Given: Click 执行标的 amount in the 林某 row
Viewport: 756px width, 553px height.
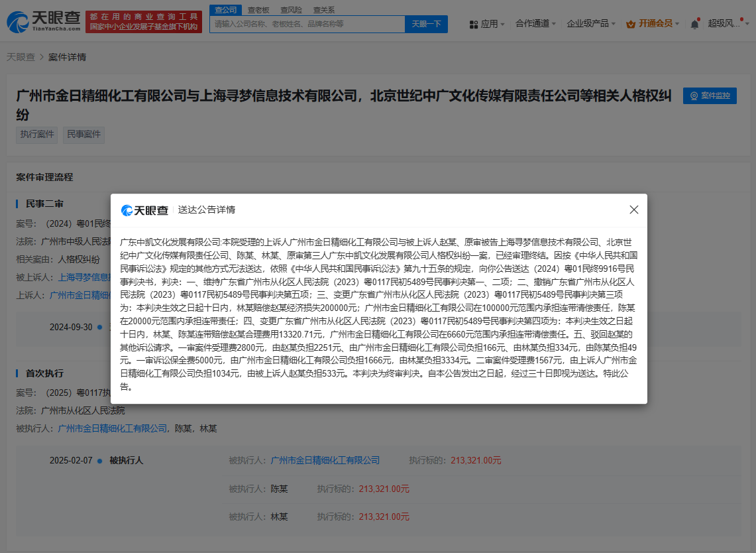Looking at the screenshot, I should coord(384,517).
